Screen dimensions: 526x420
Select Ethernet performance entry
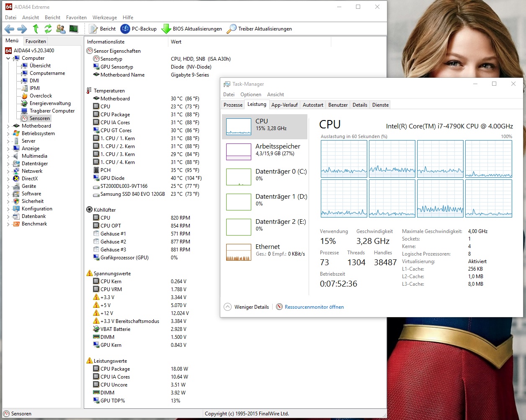265,252
